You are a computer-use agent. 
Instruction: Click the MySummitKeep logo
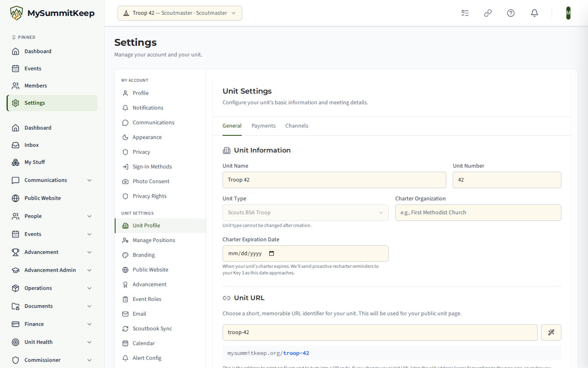click(x=52, y=13)
